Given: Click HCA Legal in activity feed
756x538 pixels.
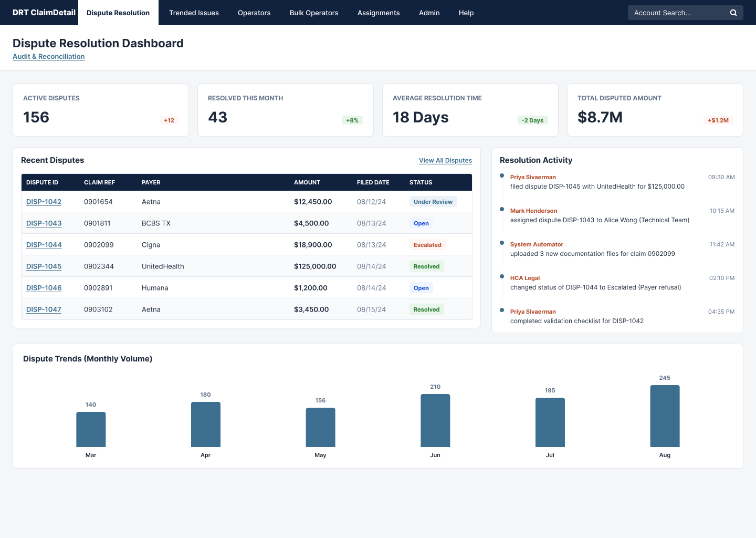Looking at the screenshot, I should point(525,278).
